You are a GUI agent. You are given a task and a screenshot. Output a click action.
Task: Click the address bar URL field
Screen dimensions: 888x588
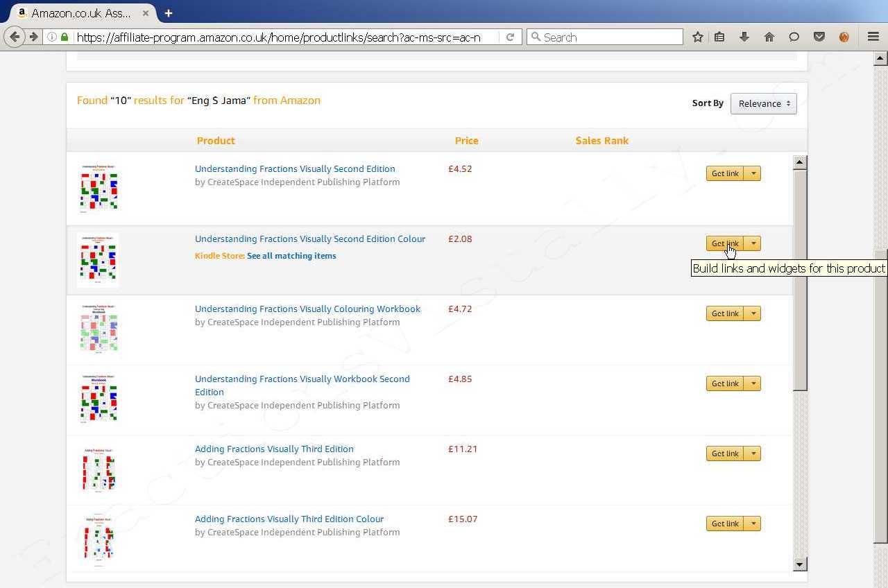pos(277,37)
